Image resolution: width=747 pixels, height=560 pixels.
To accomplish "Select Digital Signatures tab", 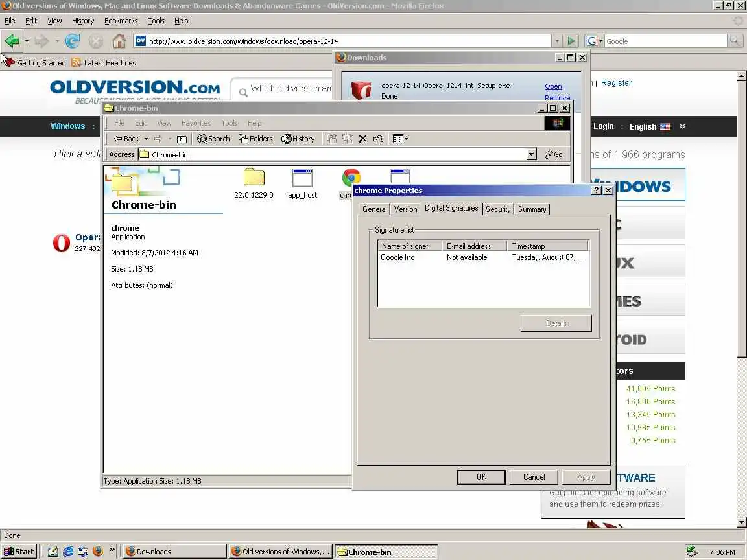I will [451, 208].
